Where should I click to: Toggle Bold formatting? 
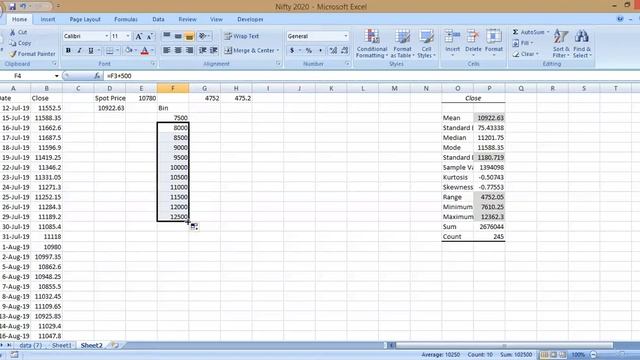click(68, 50)
